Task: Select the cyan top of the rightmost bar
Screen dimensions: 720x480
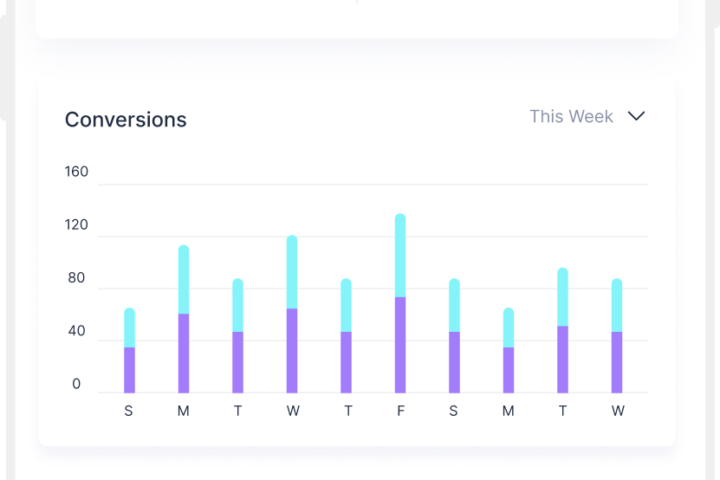Action: click(x=617, y=305)
